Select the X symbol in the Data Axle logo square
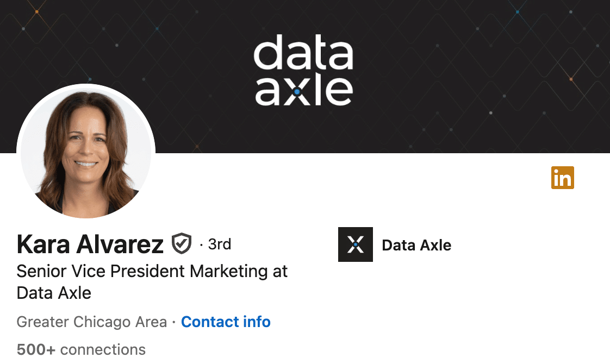 click(x=356, y=244)
